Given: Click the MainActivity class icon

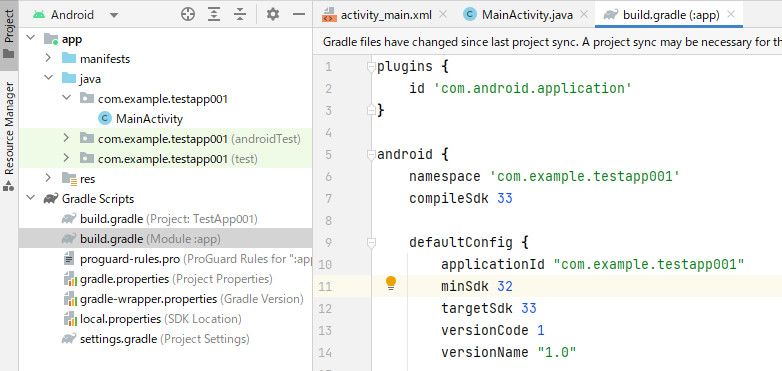Looking at the screenshot, I should coord(105,118).
